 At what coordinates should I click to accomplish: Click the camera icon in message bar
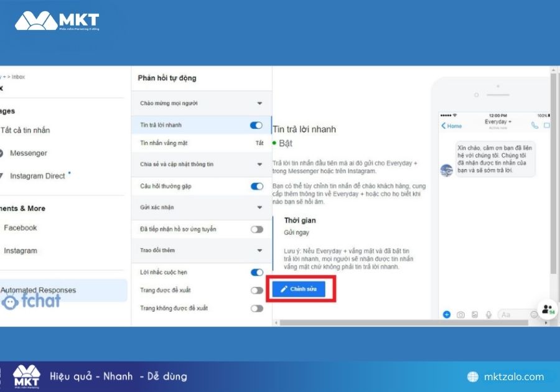coord(460,315)
